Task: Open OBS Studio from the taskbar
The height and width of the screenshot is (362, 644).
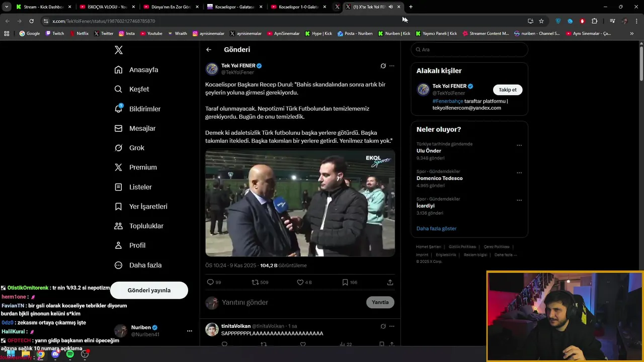Action: [x=85, y=354]
